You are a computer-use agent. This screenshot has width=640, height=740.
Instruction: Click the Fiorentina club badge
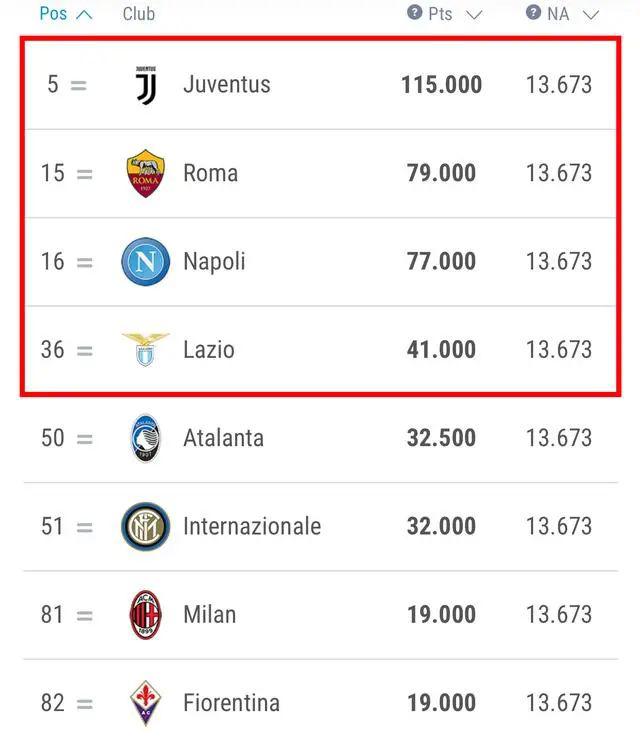[146, 703]
